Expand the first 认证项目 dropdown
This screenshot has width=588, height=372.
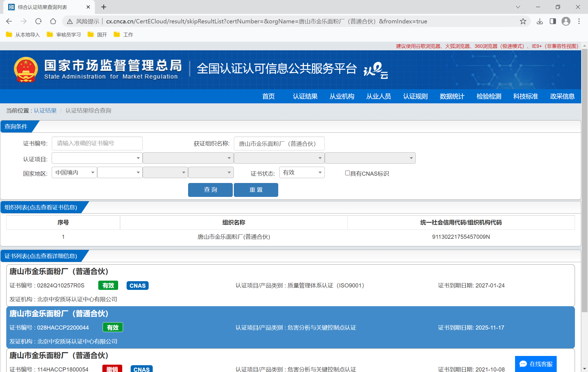[x=97, y=158]
